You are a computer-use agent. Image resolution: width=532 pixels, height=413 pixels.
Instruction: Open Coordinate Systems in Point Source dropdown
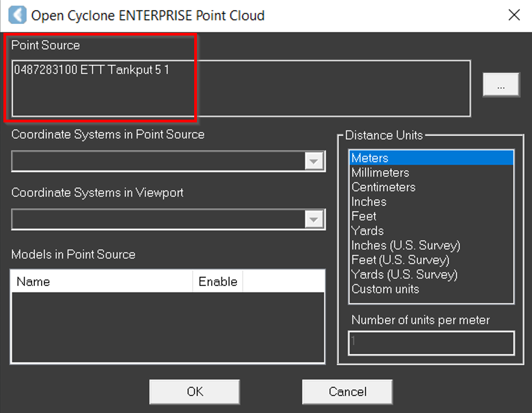coord(314,161)
